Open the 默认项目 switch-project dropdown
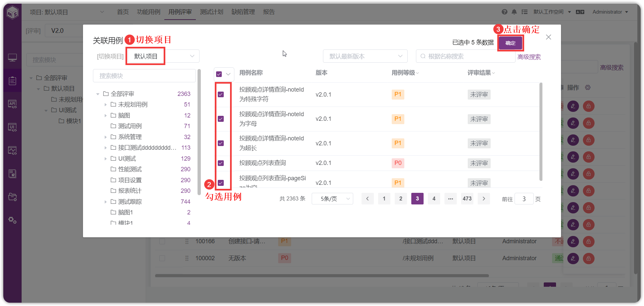The image size is (644, 306). 163,56
